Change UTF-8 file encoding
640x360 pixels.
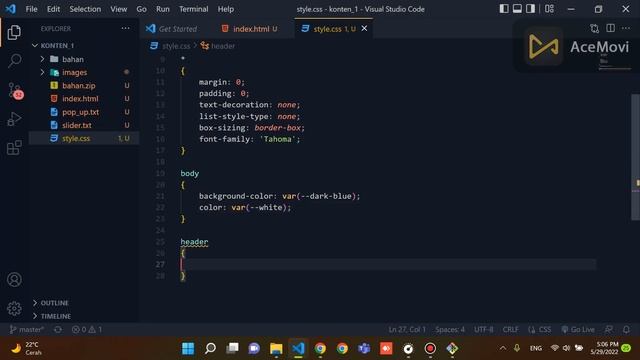click(483, 329)
